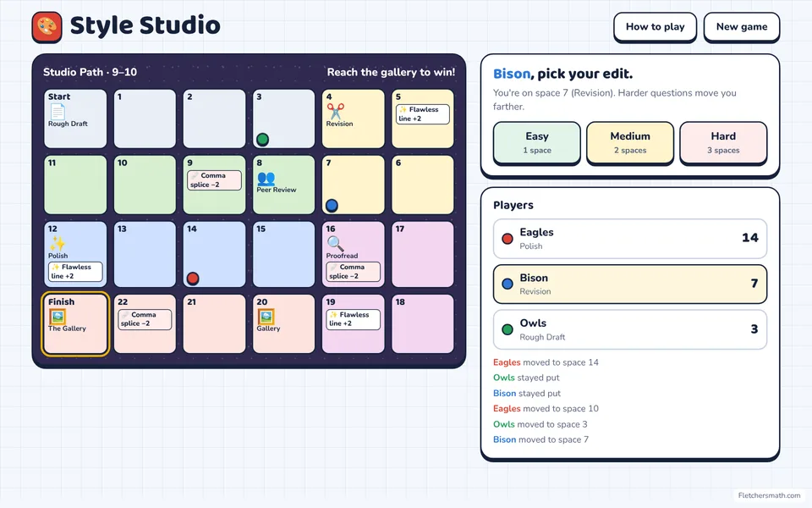Click board space 17
Screen dimensions: 812x508
point(423,255)
